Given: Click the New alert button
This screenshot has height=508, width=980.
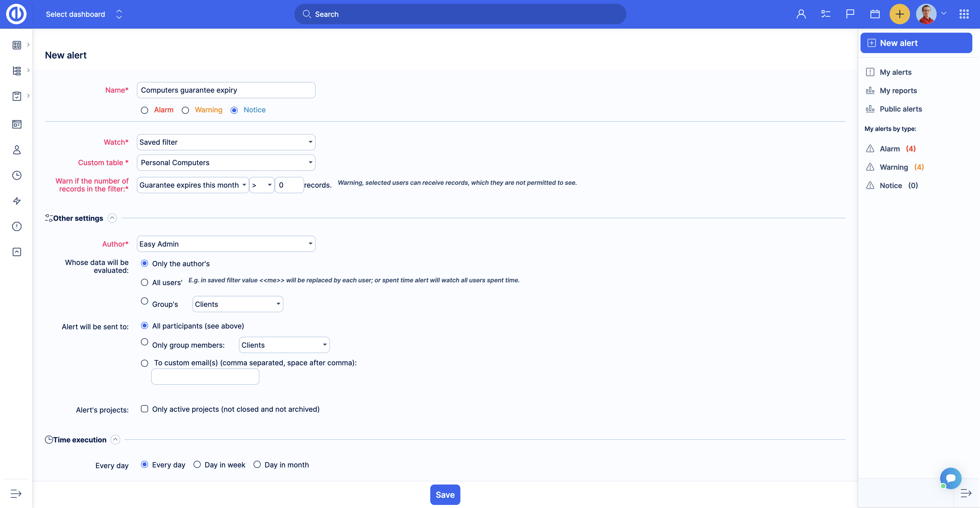Looking at the screenshot, I should pos(916,43).
